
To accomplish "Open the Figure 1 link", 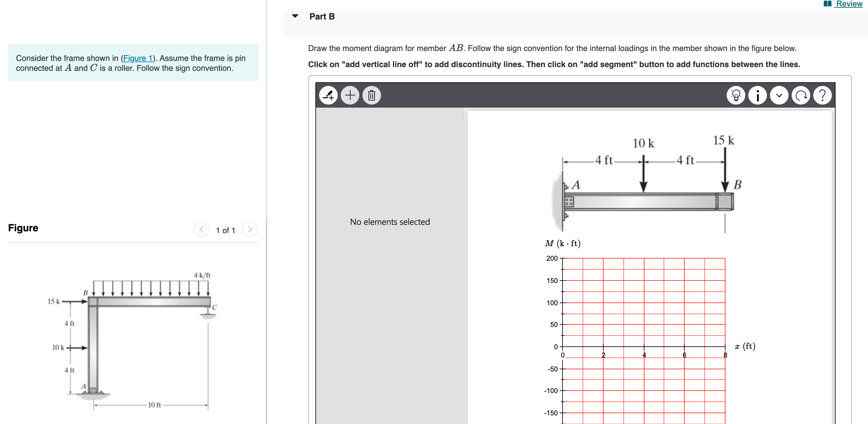I will click(138, 58).
